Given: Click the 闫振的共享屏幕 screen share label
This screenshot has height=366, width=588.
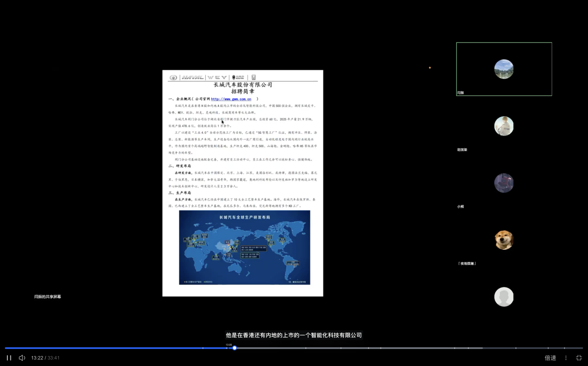Looking at the screenshot, I should click(x=48, y=297).
